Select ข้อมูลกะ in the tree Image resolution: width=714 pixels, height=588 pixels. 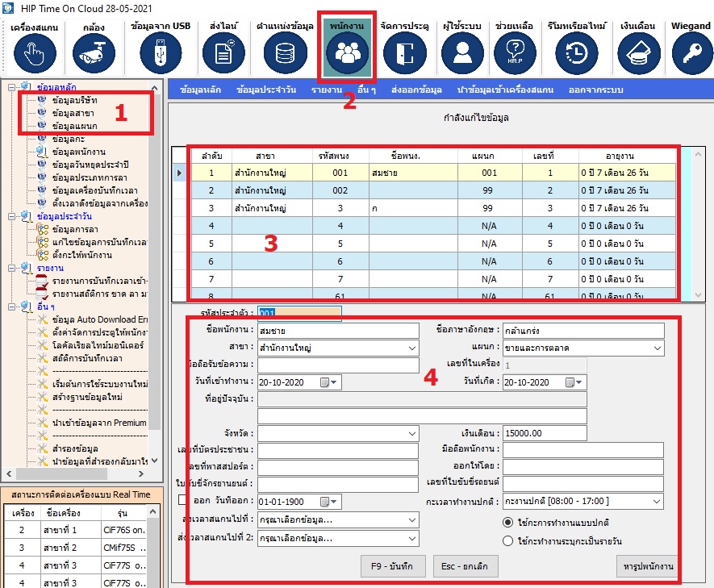(x=69, y=139)
